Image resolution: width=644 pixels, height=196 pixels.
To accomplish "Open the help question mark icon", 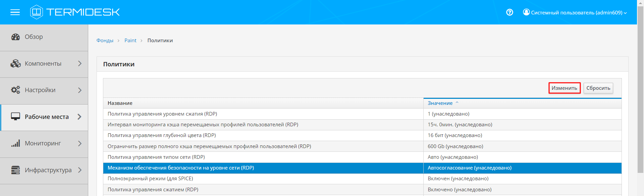I will [x=509, y=12].
